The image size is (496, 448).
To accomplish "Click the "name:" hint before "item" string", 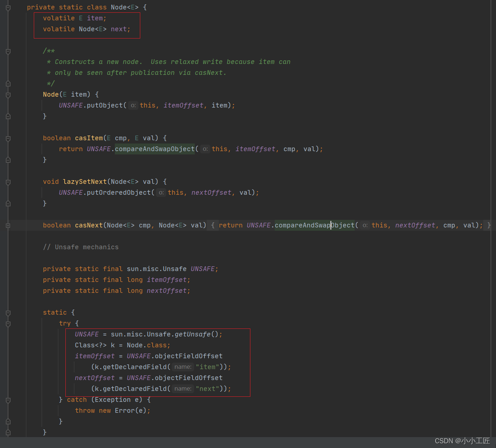I will click(182, 367).
